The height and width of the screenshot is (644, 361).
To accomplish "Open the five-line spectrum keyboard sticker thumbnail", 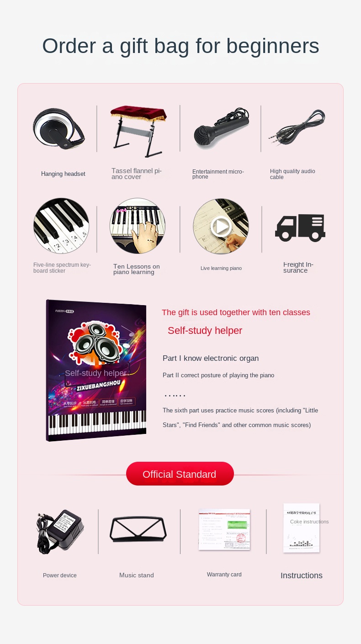I will (61, 226).
